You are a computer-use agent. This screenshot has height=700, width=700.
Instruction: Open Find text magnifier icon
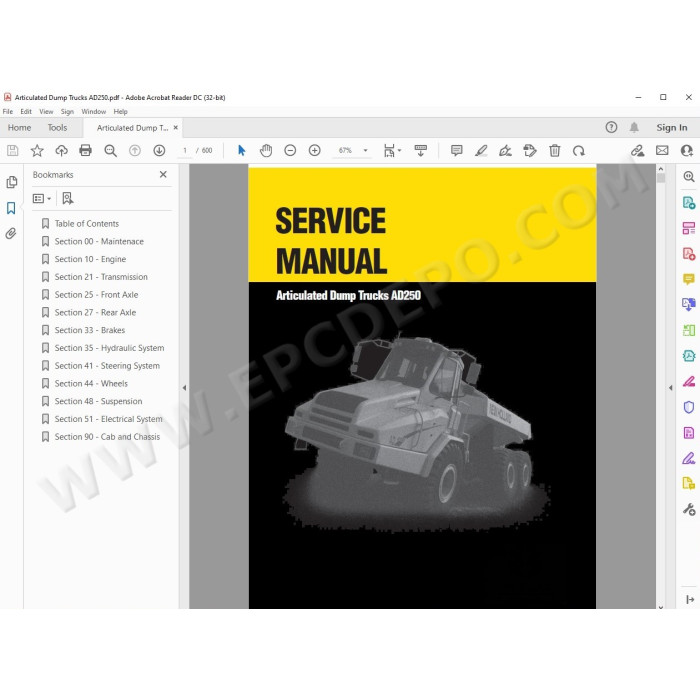(x=110, y=151)
